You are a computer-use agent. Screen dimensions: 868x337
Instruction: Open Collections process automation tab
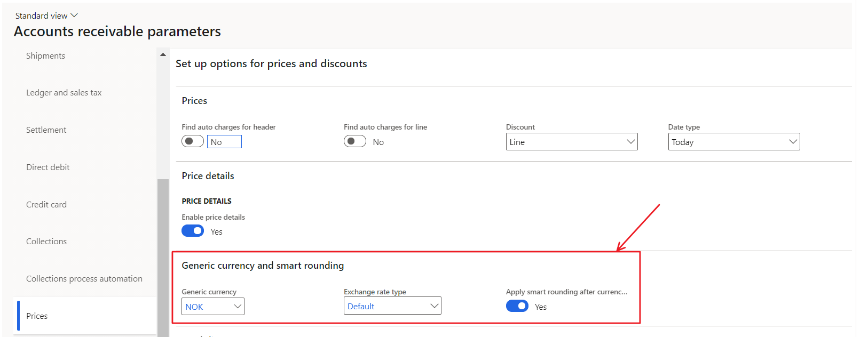pos(84,279)
